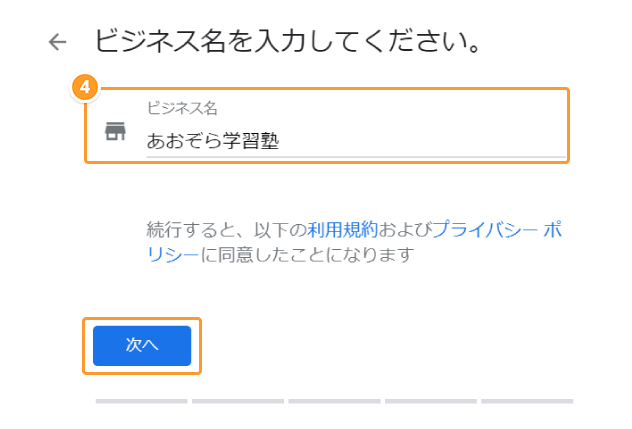Select the third progress bar segment
This screenshot has width=632, height=429.
[x=334, y=401]
